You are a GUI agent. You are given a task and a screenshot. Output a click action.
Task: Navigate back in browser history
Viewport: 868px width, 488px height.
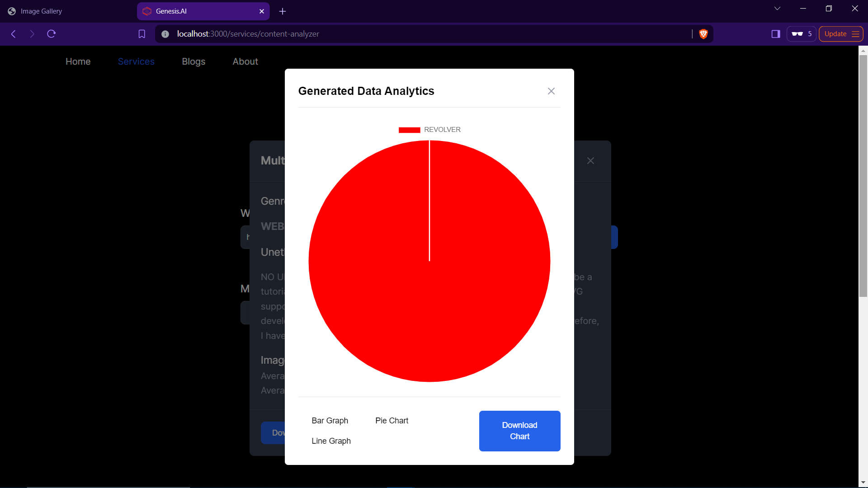[x=13, y=34]
